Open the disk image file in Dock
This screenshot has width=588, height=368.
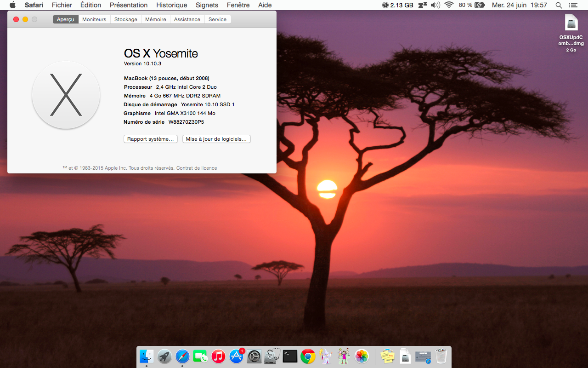pos(405,356)
